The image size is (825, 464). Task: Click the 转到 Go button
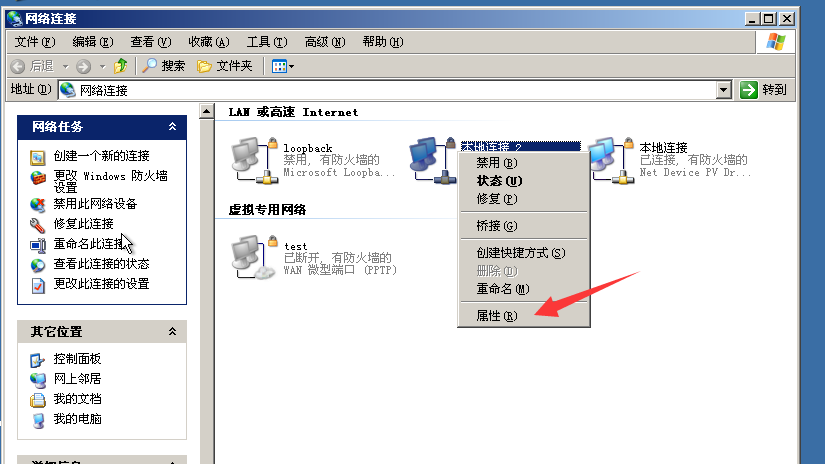(763, 90)
